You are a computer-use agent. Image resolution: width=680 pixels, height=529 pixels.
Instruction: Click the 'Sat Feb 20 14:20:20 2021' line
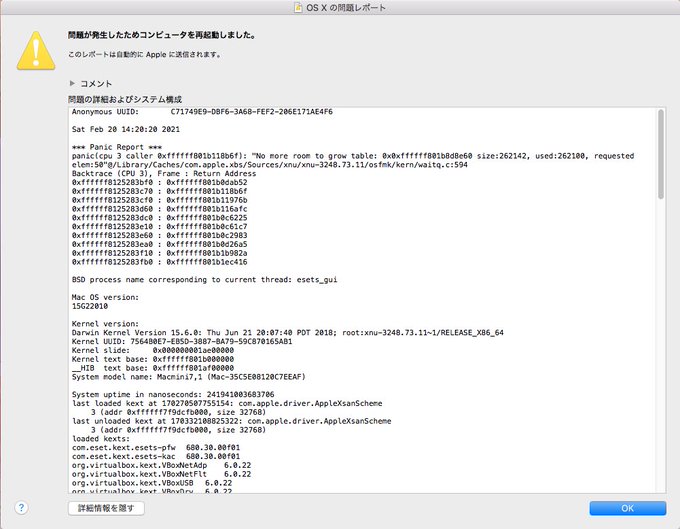point(126,129)
